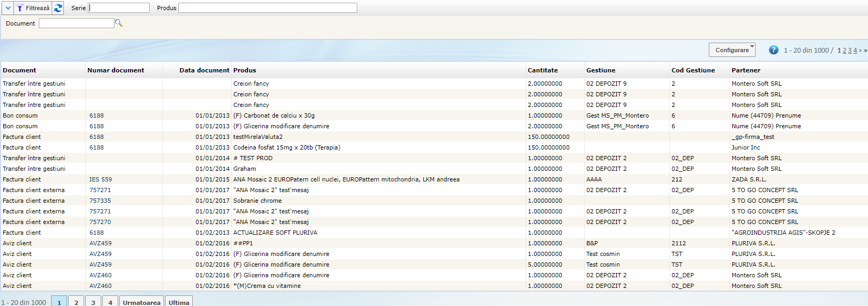The height and width of the screenshot is (306, 868).
Task: Sort by Data document column header
Action: click(x=204, y=70)
